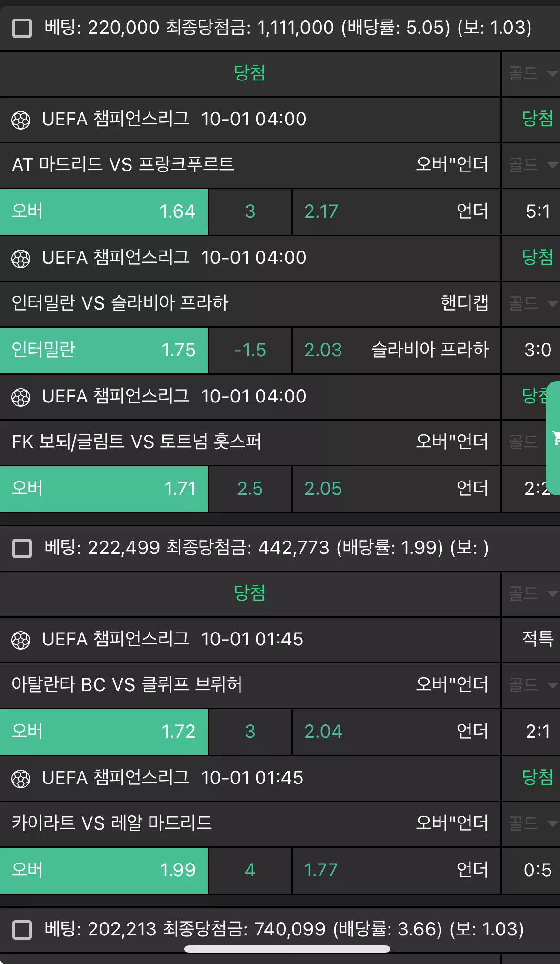The image size is (560, 964).
Task: Select 오버 1.64 for AT 마드리드 match
Action: click(x=104, y=211)
